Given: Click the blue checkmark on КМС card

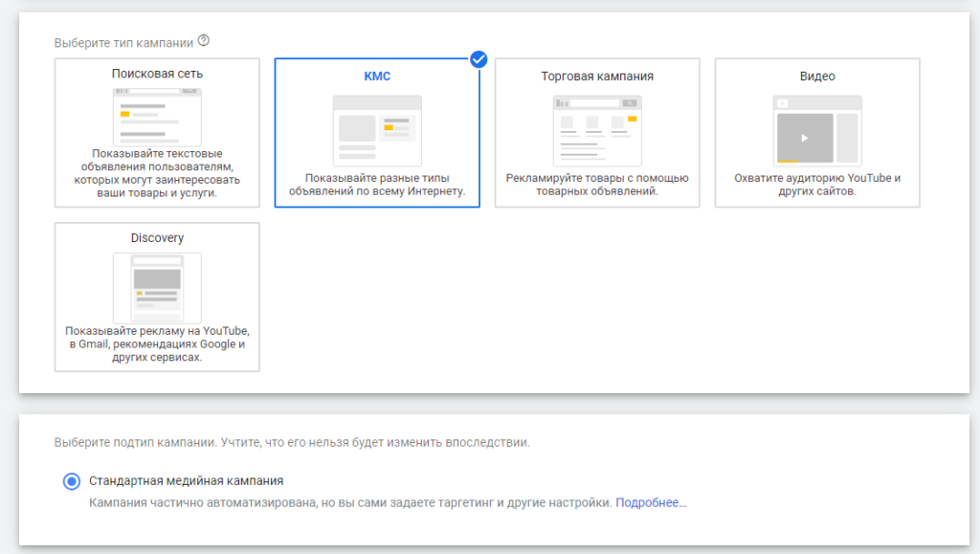Looking at the screenshot, I should point(479,59).
